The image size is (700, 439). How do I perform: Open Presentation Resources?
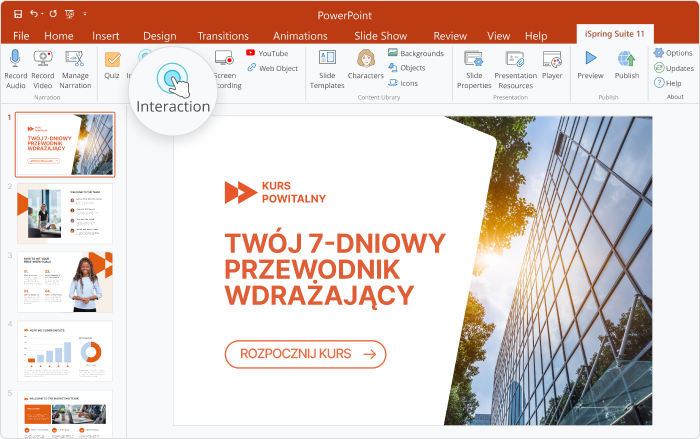click(x=516, y=69)
